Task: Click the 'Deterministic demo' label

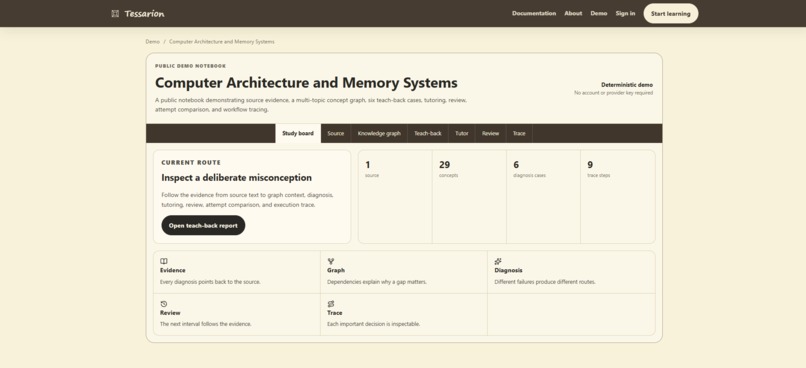Action: [x=627, y=85]
